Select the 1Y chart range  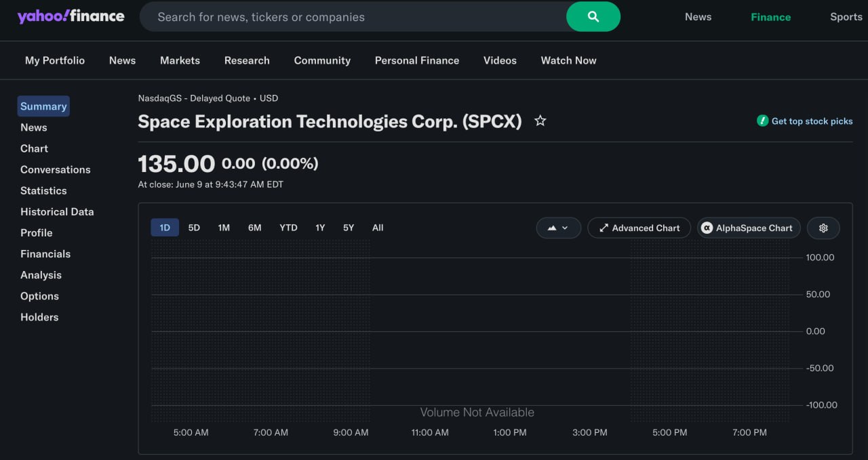click(320, 228)
